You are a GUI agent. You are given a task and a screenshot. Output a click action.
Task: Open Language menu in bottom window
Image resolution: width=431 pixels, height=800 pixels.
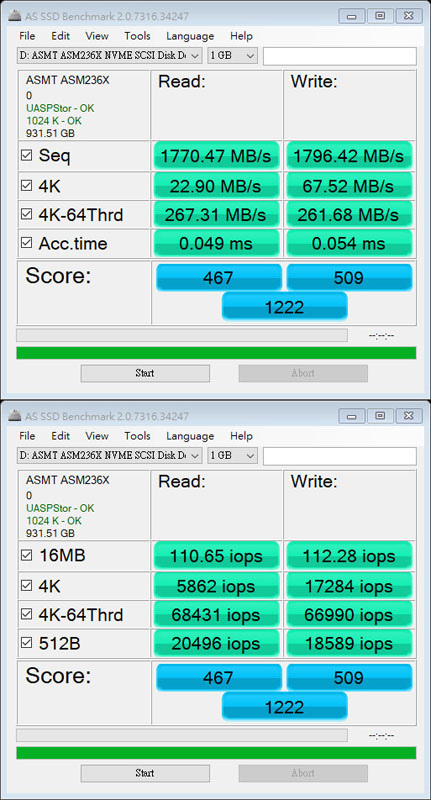click(190, 436)
